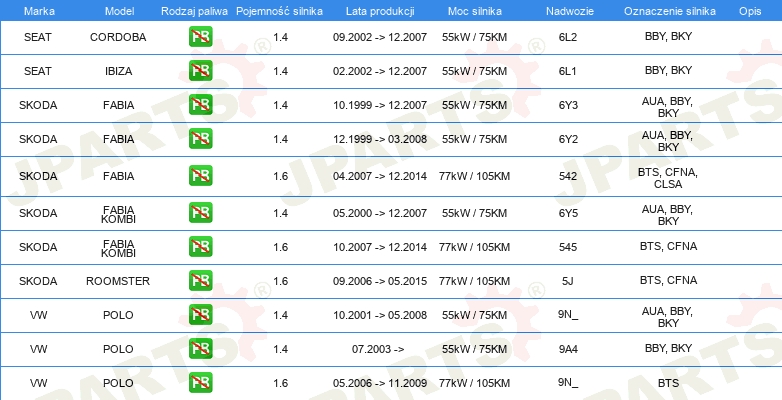Click the fuel icon in the FABIA 6Y2 row
This screenshot has width=782, height=400.
pyautogui.click(x=200, y=139)
